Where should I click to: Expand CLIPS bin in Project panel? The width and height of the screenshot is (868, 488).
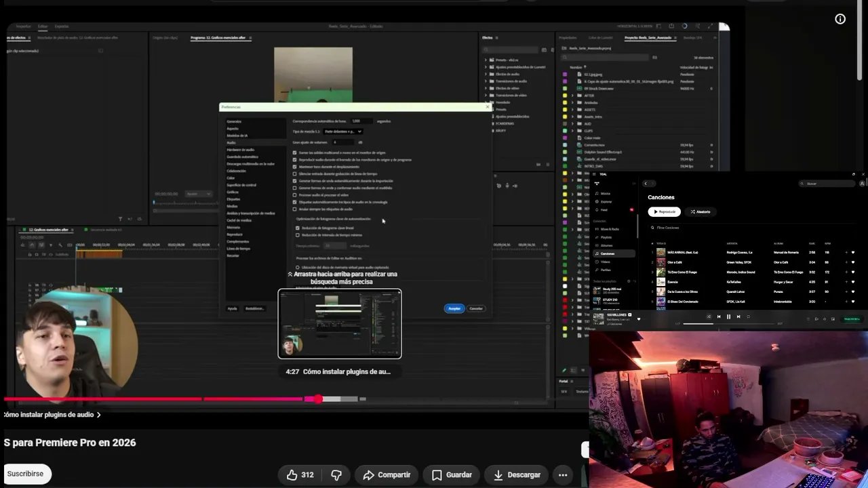pyautogui.click(x=572, y=131)
